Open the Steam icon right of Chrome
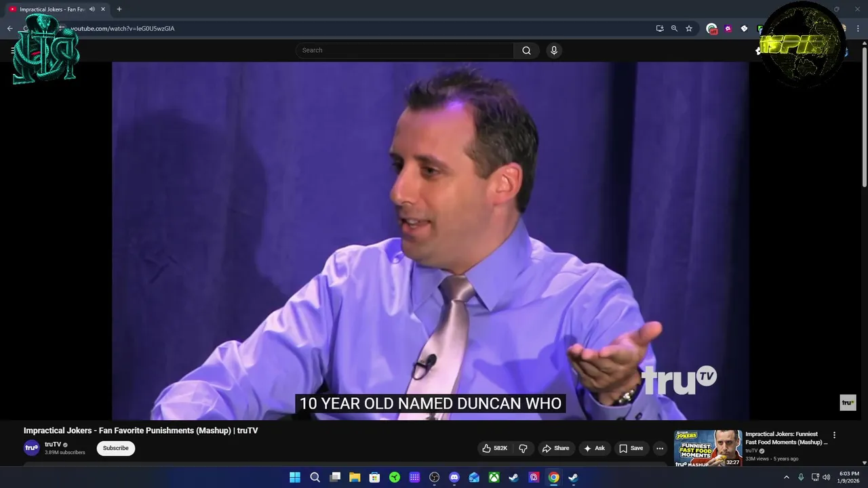The image size is (868, 488). coord(574,477)
